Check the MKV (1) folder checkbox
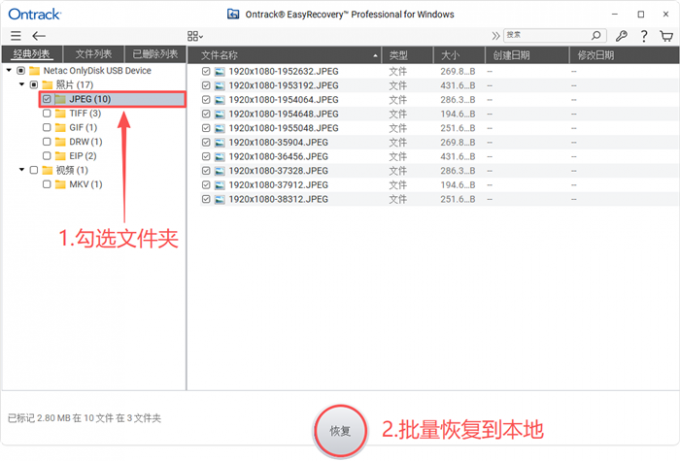Image resolution: width=680 pixels, height=461 pixels. [47, 184]
